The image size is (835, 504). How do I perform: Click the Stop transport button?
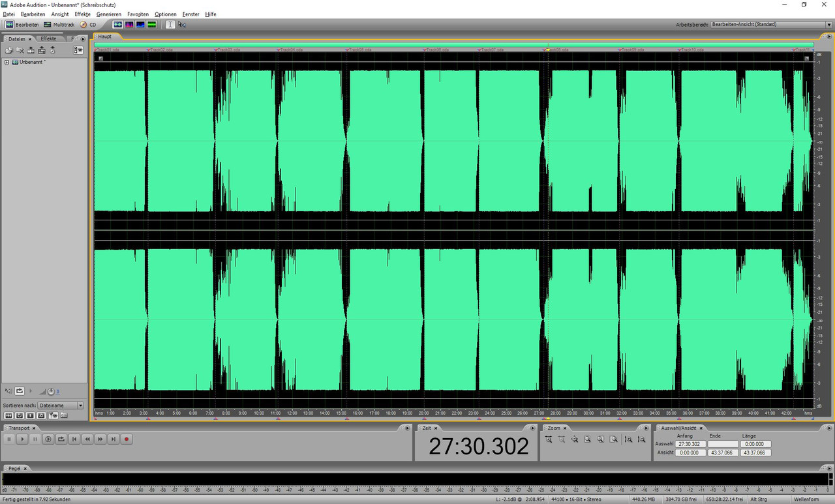tap(9, 439)
